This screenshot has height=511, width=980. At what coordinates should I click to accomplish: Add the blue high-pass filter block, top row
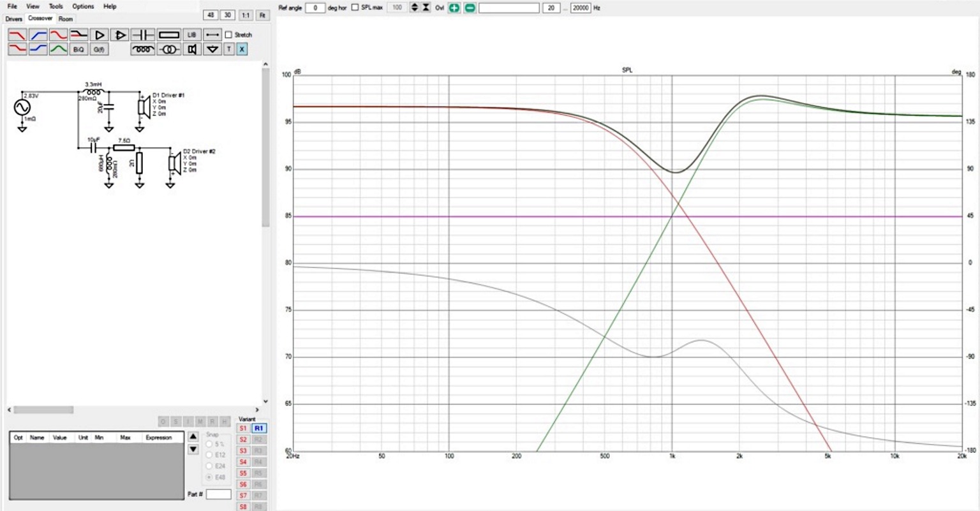tap(38, 34)
